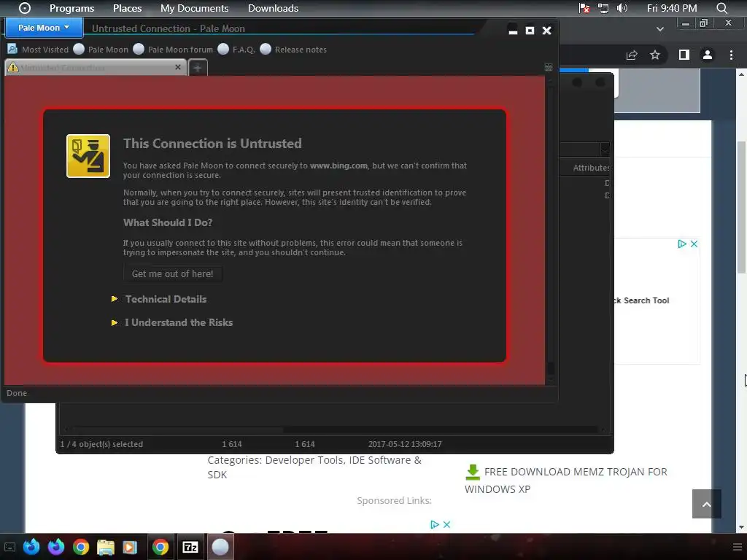The width and height of the screenshot is (747, 560).
Task: Open the Places menu
Action: click(x=127, y=8)
